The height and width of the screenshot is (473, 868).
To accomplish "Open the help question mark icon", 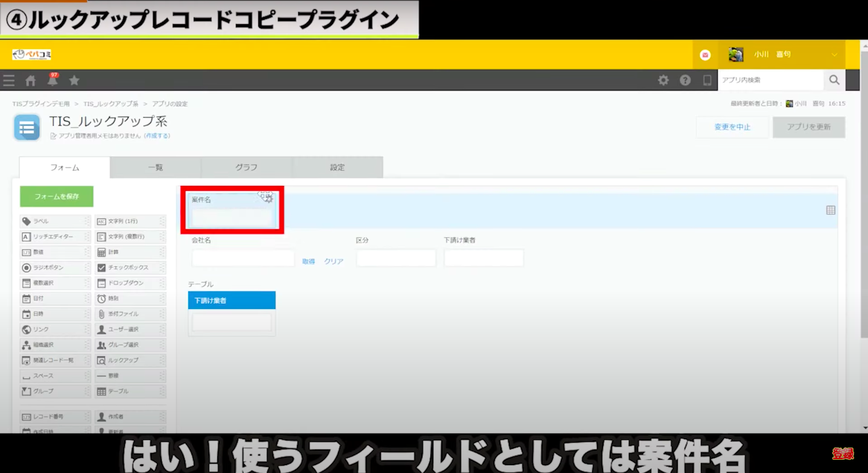I will coord(685,80).
